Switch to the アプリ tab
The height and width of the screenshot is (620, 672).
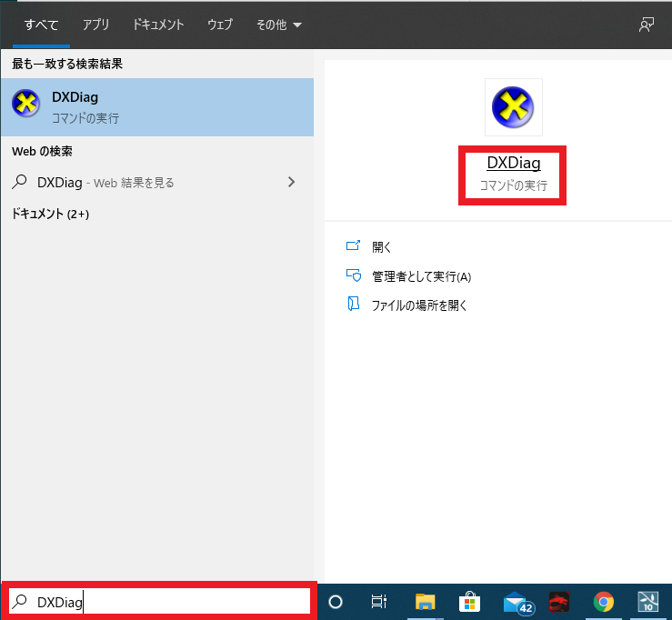click(95, 25)
